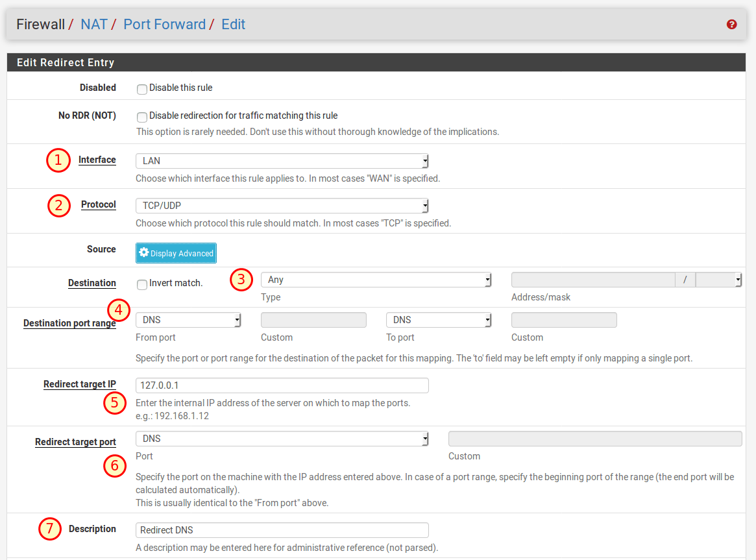Open the Protocol dropdown showing TCP/UDP
This screenshot has width=756, height=560.
(x=282, y=206)
